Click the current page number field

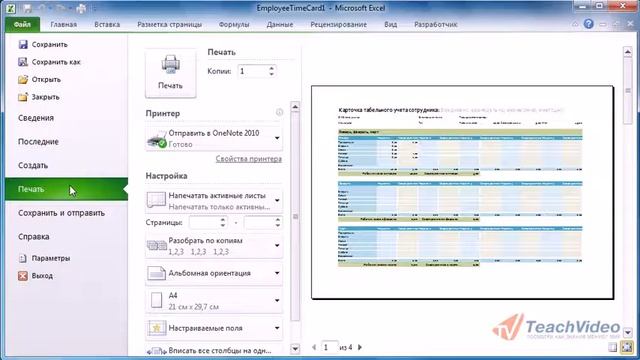coord(329,347)
